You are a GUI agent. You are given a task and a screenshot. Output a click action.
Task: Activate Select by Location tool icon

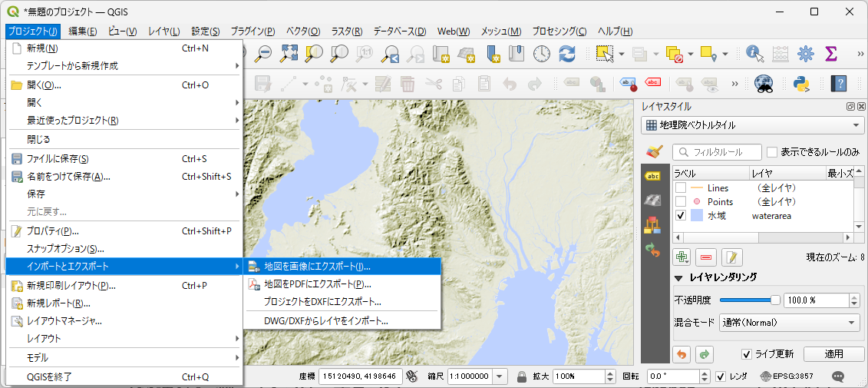click(x=708, y=53)
